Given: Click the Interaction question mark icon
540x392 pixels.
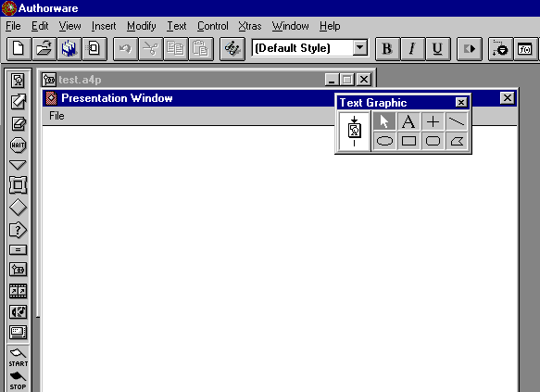Looking at the screenshot, I should click(x=18, y=230).
